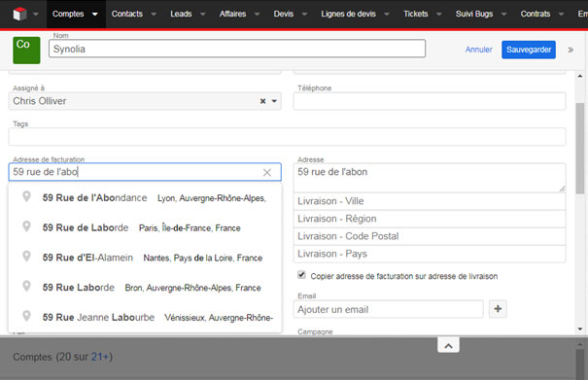Clear the billing address search with X
The image size is (588, 380).
tap(267, 173)
